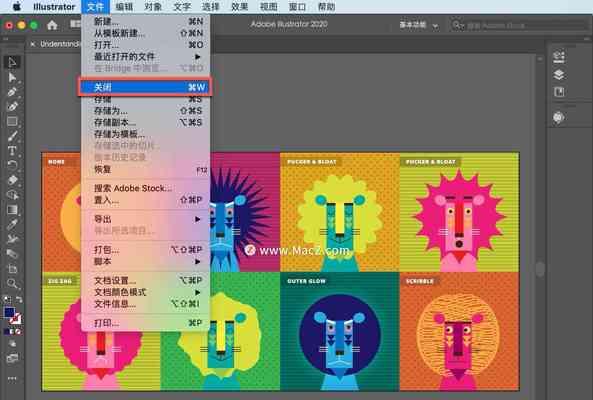Select the Zoom magnifier tool
The height and width of the screenshot is (400, 593).
click(12, 283)
